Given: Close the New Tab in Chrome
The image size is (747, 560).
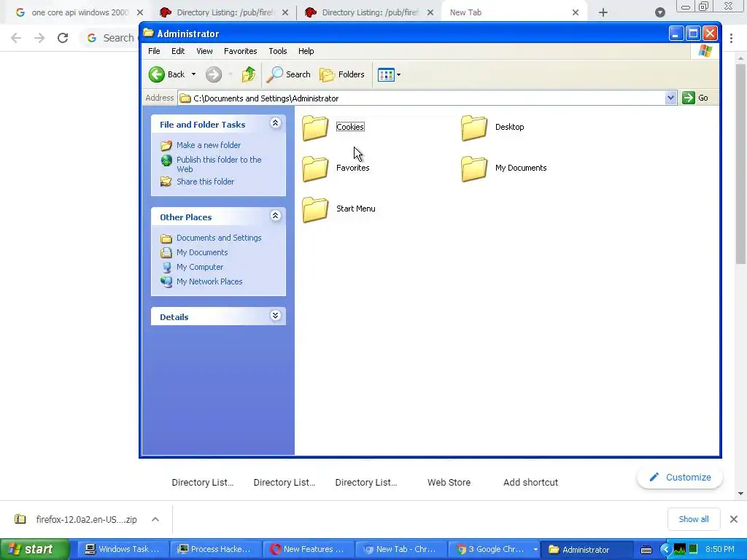Looking at the screenshot, I should click(576, 12).
